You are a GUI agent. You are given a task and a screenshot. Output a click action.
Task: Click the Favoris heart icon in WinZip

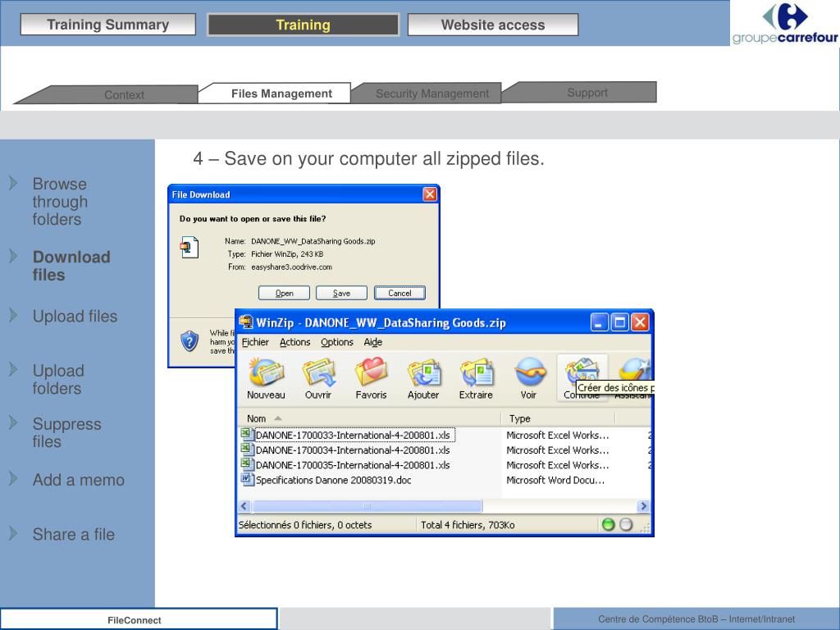(371, 371)
